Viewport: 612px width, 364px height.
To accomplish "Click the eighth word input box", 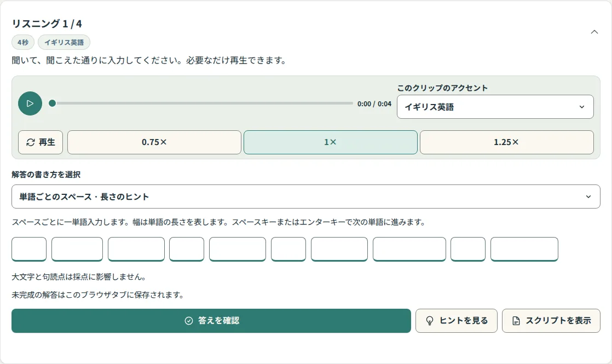I will [x=409, y=249].
